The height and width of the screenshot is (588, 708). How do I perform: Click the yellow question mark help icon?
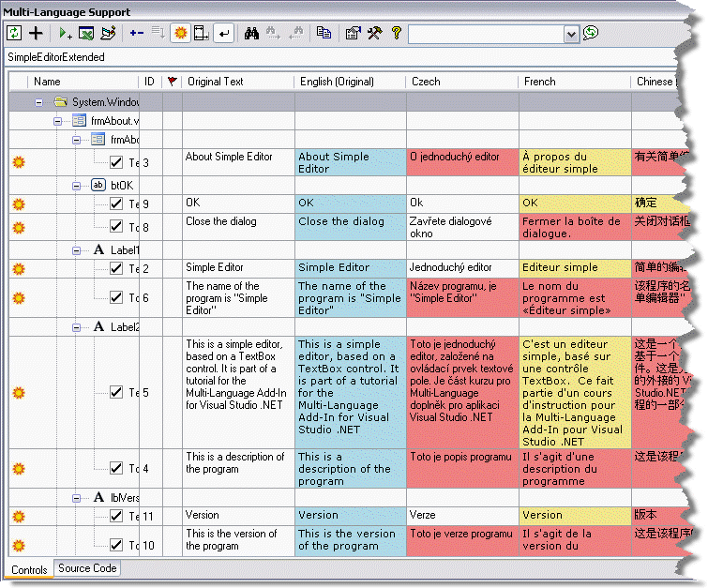(396, 34)
